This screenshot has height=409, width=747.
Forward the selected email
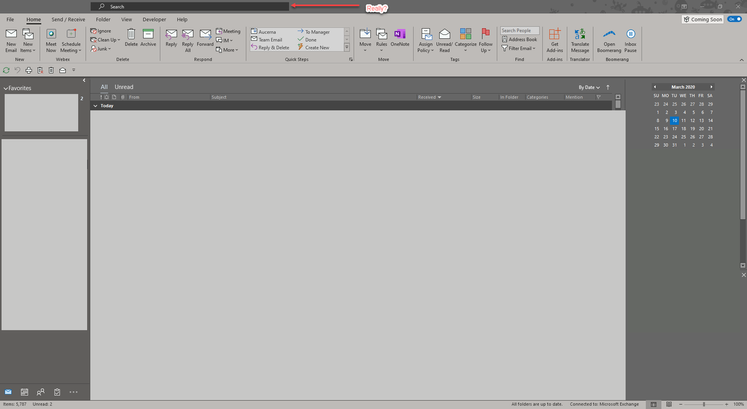(205, 38)
